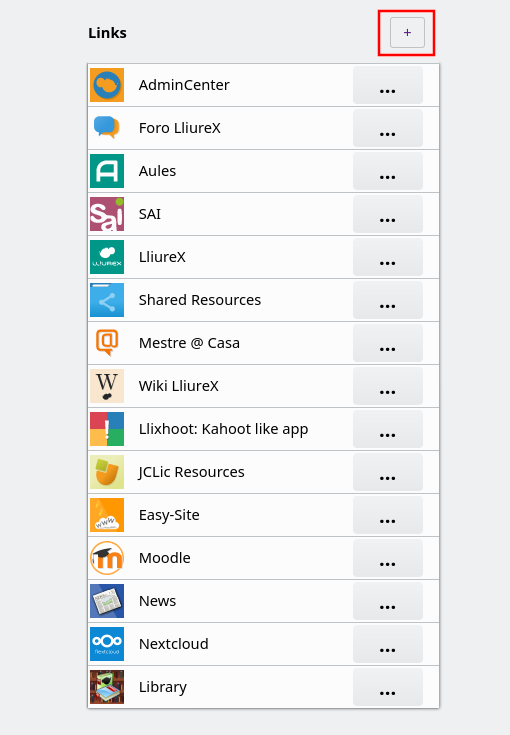Open options for Llixhoot: Kahoot like app
The height and width of the screenshot is (735, 510).
point(388,429)
